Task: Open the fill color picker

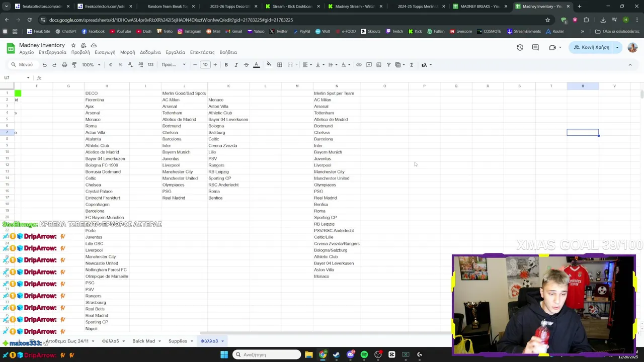Action: [x=269, y=65]
